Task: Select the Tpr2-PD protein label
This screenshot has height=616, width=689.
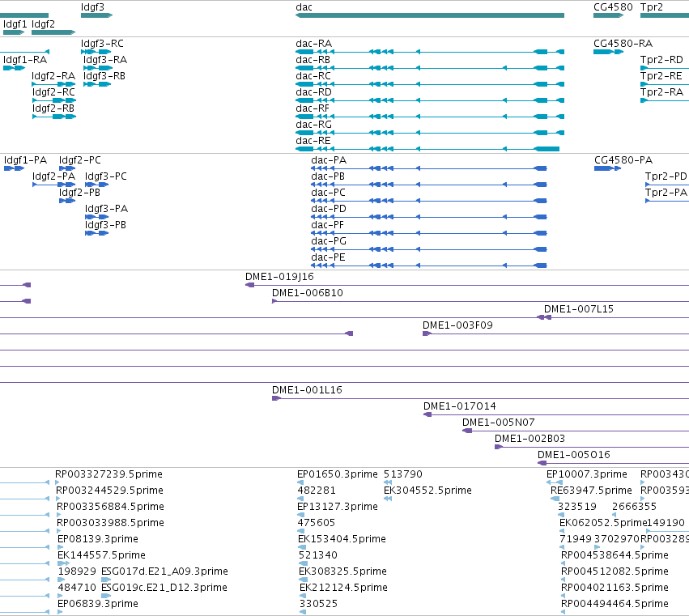Action: (x=666, y=176)
